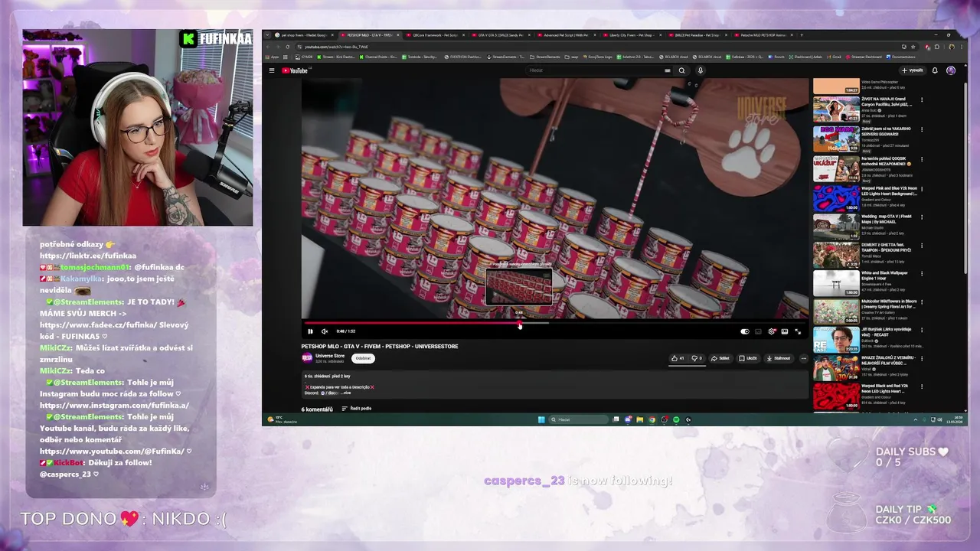
Task: Open options for INVAZE ŽRALOKŮ video
Action: pyautogui.click(x=922, y=359)
